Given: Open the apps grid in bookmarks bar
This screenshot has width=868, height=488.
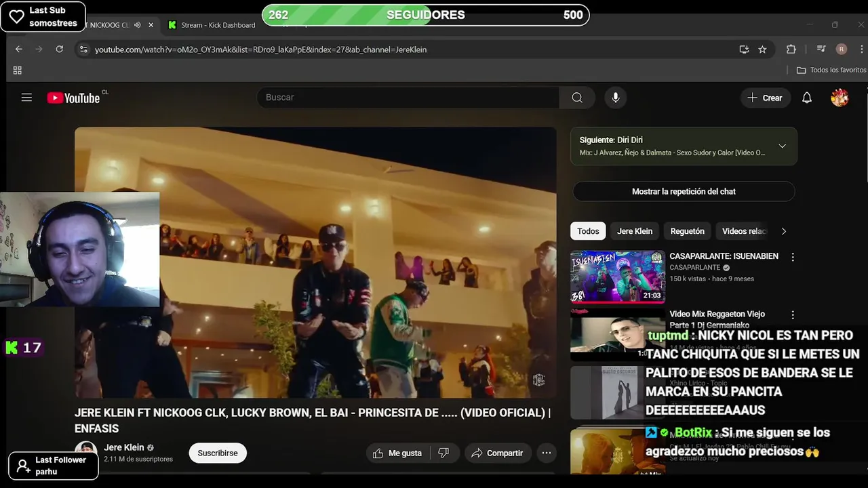Looking at the screenshot, I should point(18,70).
